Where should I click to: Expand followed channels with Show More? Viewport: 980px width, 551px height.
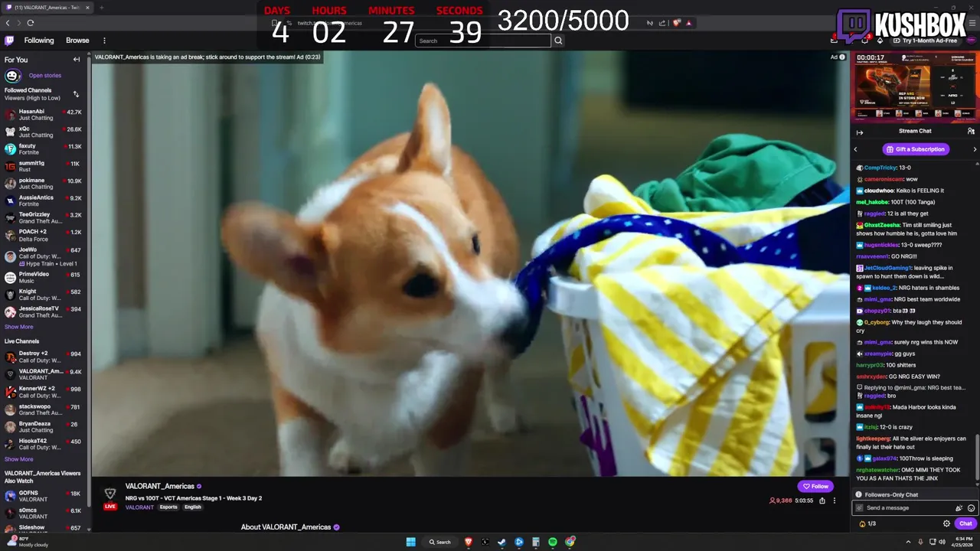click(19, 327)
